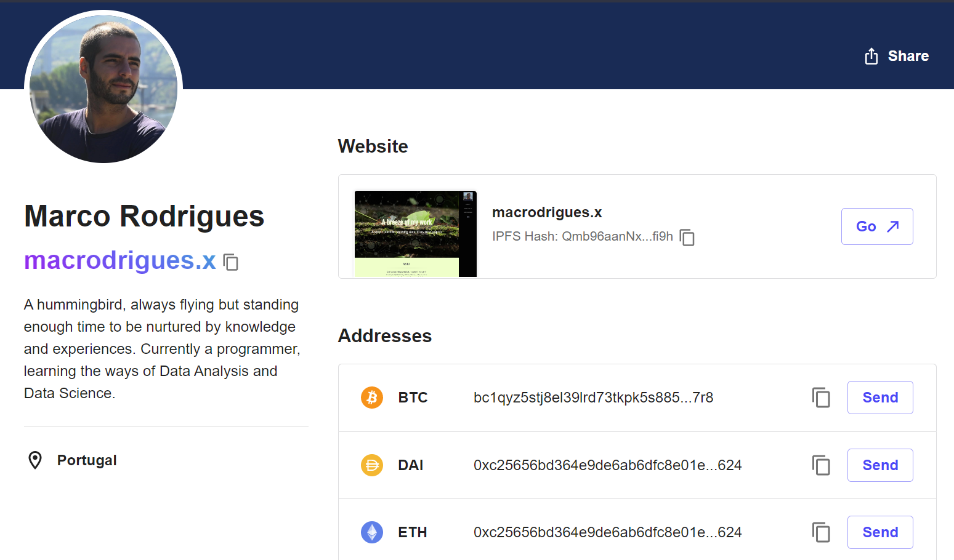
Task: Send funds to the DAI address
Action: [879, 465]
